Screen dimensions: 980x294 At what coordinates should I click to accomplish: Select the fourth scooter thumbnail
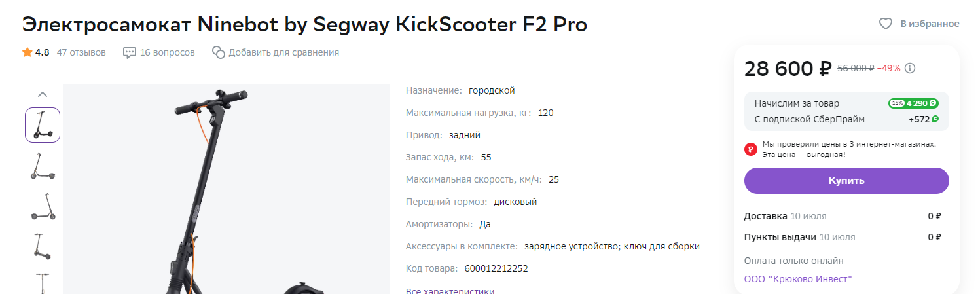[x=43, y=246]
